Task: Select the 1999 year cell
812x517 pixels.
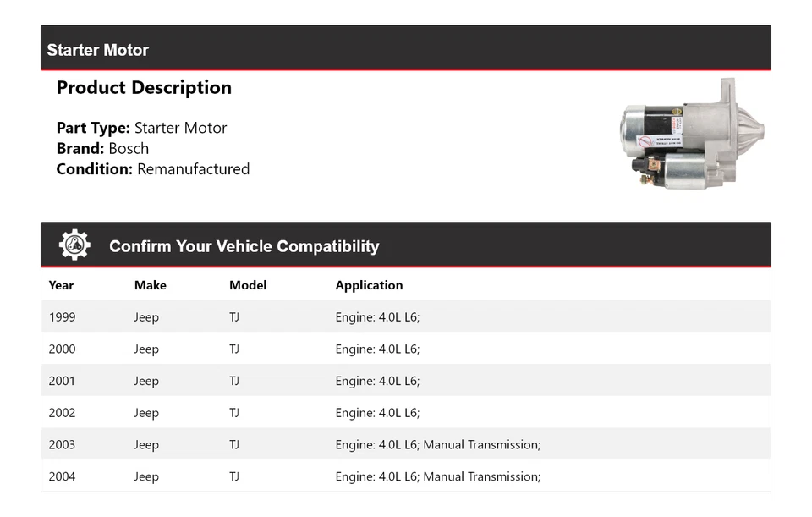Action: (62, 317)
